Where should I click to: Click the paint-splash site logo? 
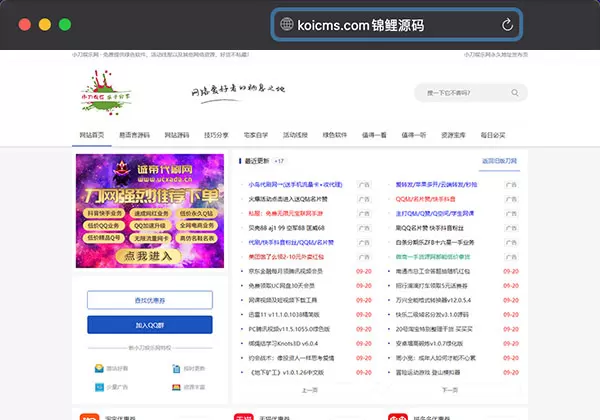[x=105, y=93]
